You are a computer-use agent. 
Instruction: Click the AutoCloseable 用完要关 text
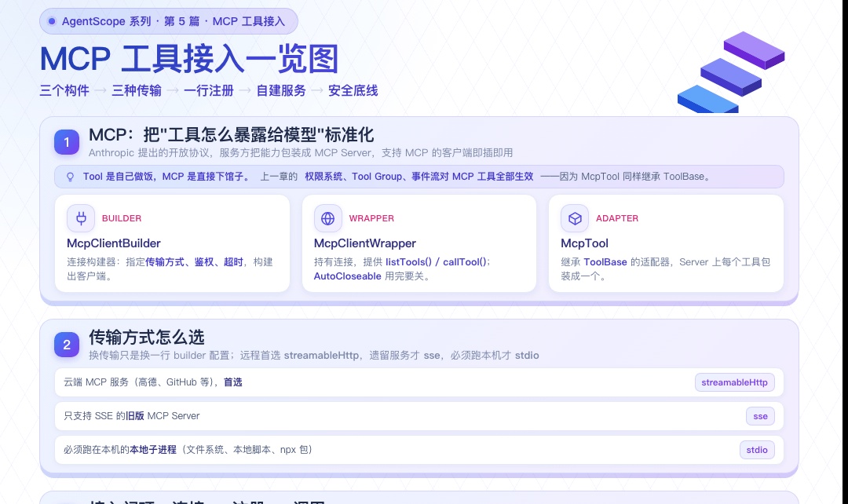(x=371, y=276)
